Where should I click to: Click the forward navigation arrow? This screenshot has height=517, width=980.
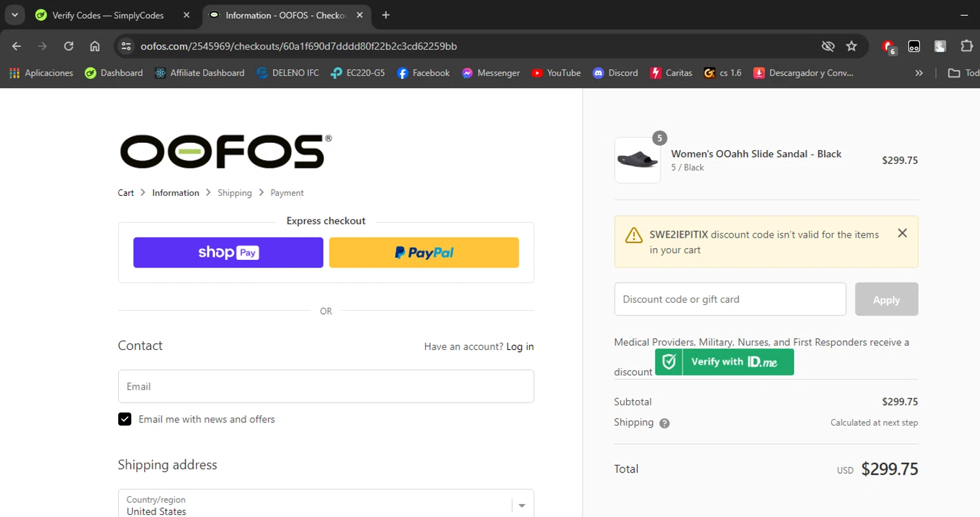(x=42, y=46)
